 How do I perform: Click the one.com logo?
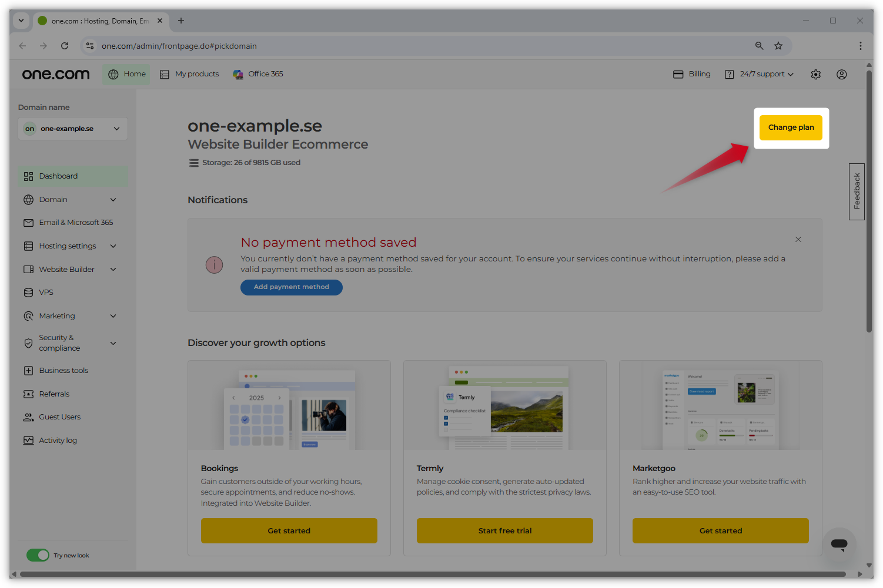click(56, 74)
